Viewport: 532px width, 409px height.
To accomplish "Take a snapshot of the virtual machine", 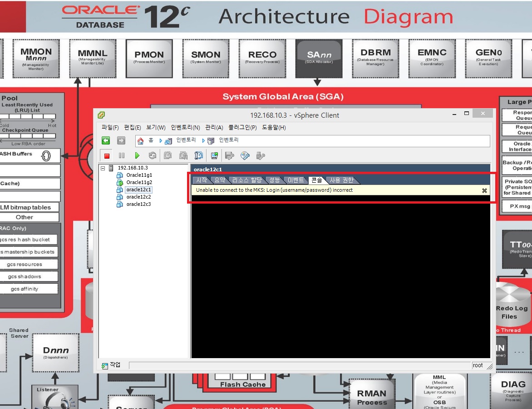I will coord(167,155).
